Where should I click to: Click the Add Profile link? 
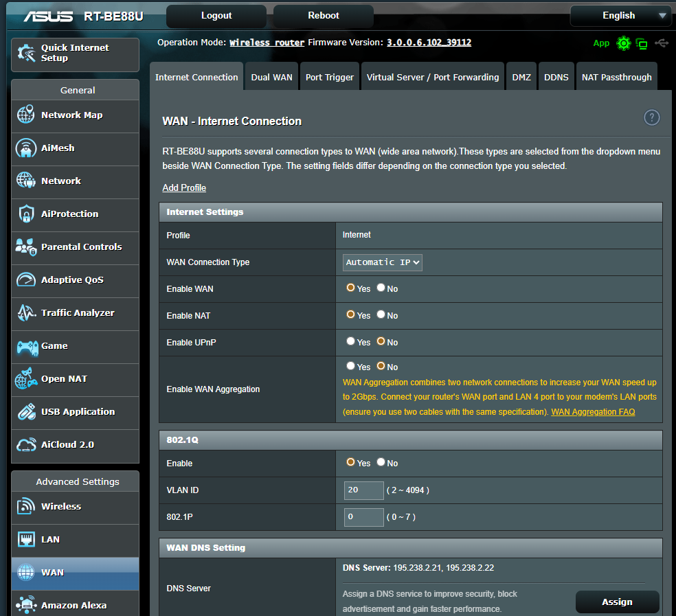(184, 188)
